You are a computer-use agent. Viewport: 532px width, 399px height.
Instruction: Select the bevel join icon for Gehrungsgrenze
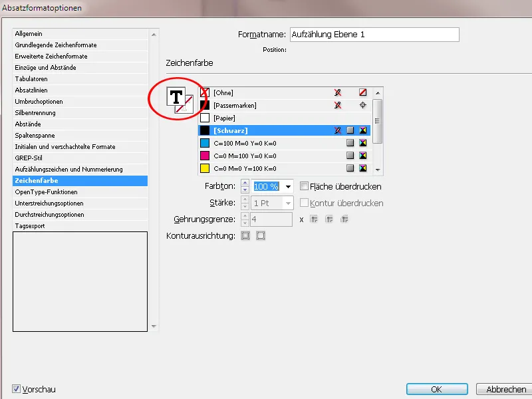[344, 219]
